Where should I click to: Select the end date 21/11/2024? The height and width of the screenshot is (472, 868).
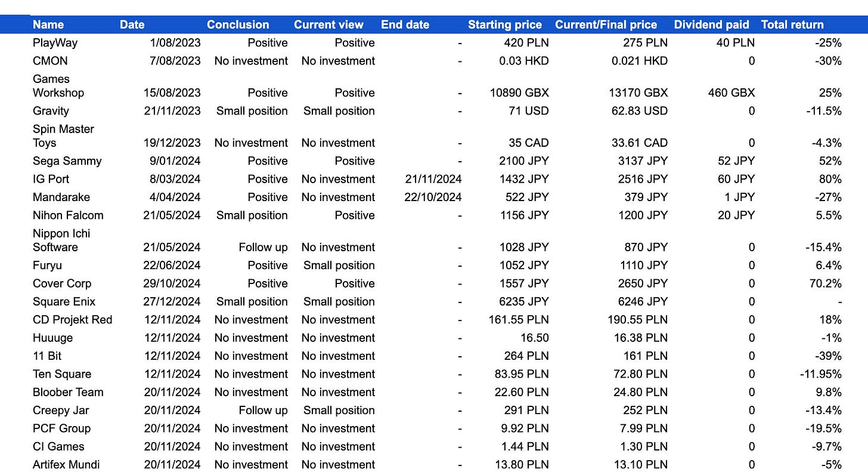pyautogui.click(x=433, y=179)
